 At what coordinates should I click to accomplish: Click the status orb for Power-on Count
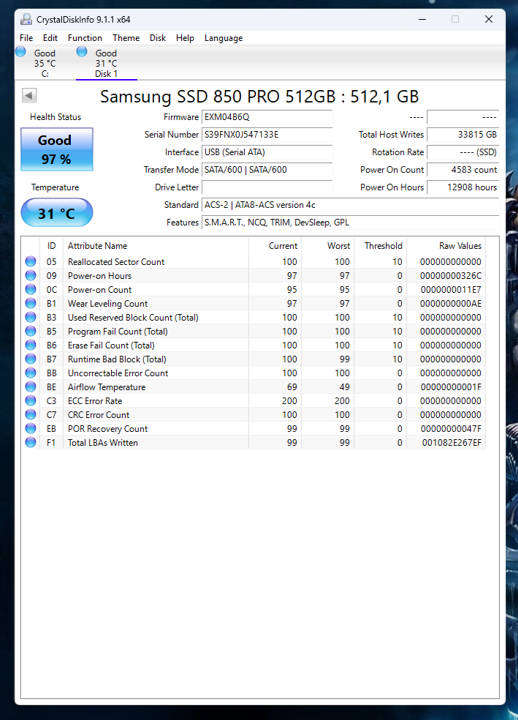(x=31, y=289)
